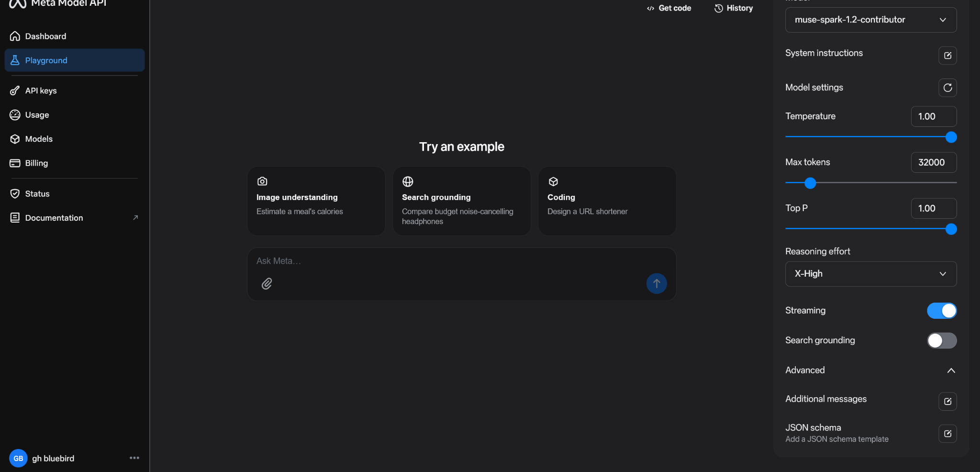This screenshot has height=472, width=980.
Task: Click the API keys key icon
Action: point(15,90)
